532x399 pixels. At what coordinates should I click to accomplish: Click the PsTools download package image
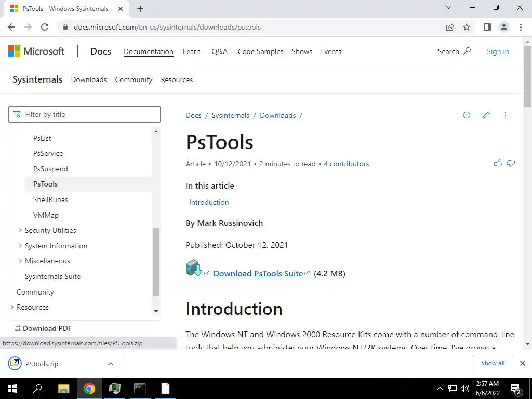point(194,268)
